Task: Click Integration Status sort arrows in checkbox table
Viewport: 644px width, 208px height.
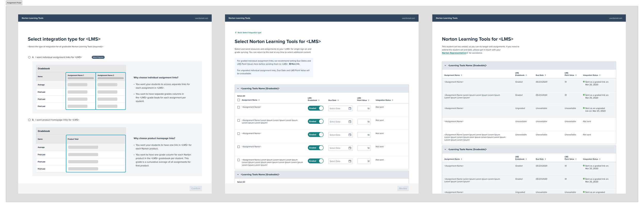Action: pos(392,100)
